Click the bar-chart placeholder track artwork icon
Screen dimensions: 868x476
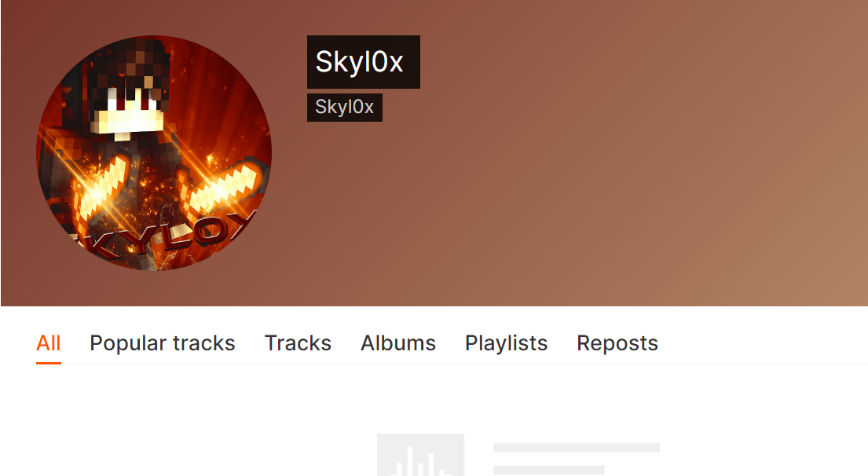(421, 455)
